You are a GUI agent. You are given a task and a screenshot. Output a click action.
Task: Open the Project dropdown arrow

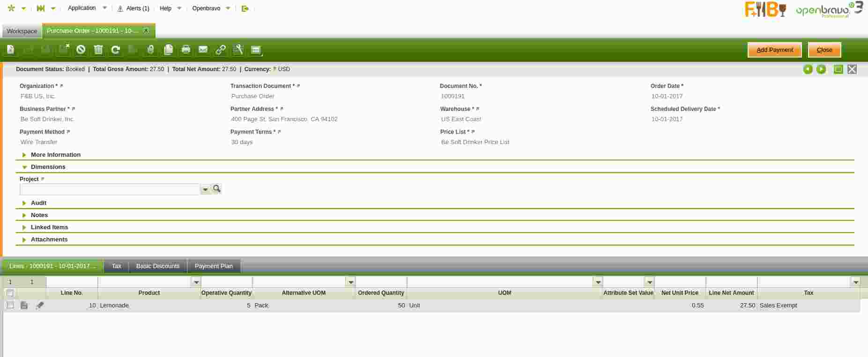coord(205,189)
